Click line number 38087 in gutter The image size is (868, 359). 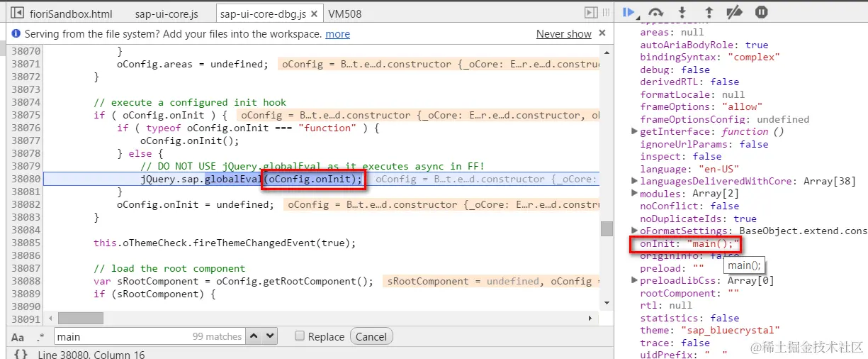click(26, 268)
